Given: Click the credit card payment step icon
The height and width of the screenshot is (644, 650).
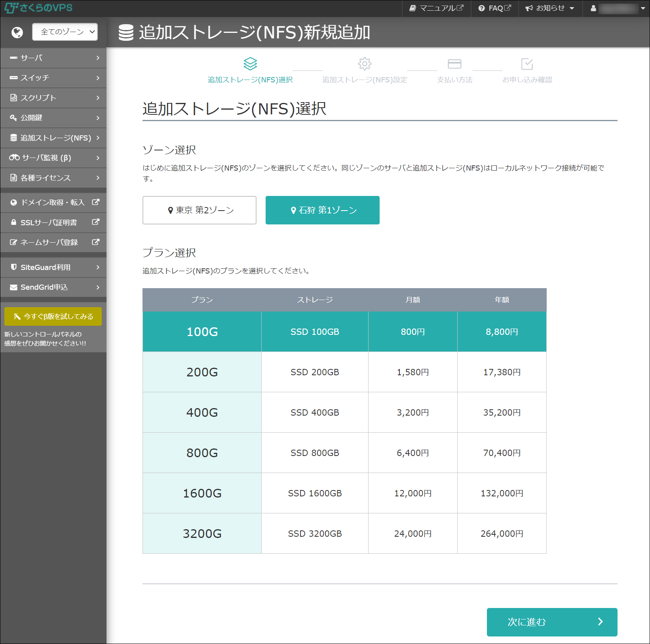Looking at the screenshot, I should point(454,64).
